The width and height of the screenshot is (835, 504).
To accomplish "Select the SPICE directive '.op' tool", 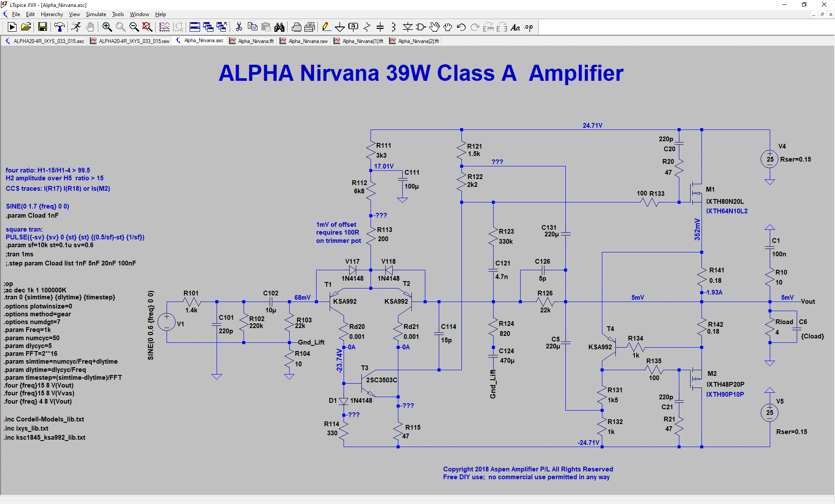I will [529, 27].
